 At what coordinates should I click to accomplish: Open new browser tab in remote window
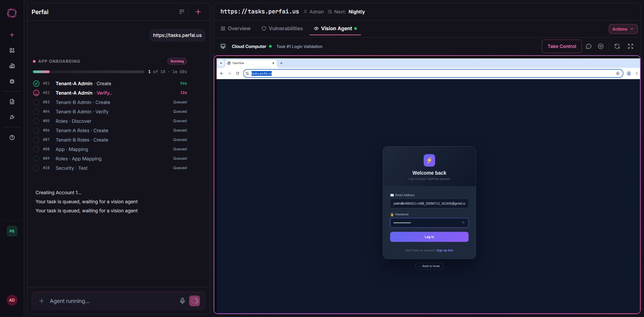click(x=281, y=63)
